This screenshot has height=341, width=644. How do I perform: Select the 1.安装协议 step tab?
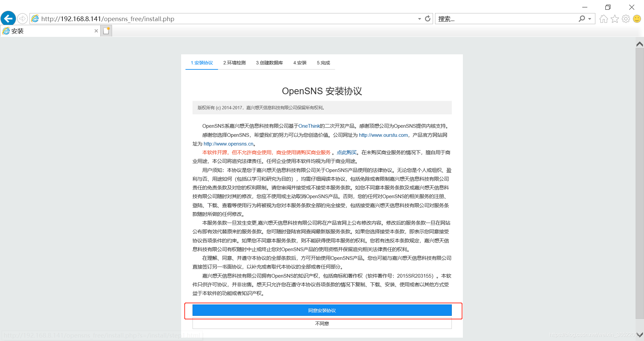click(202, 63)
